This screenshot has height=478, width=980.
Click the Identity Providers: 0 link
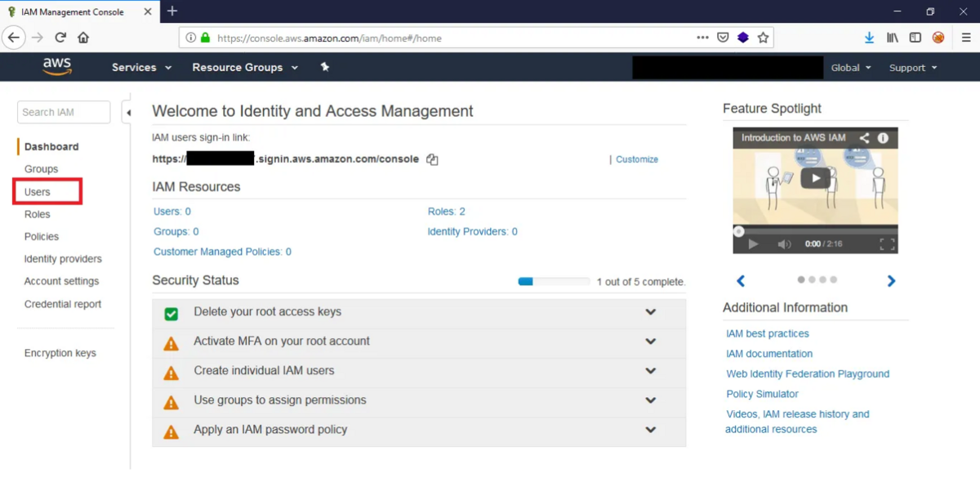[473, 232]
